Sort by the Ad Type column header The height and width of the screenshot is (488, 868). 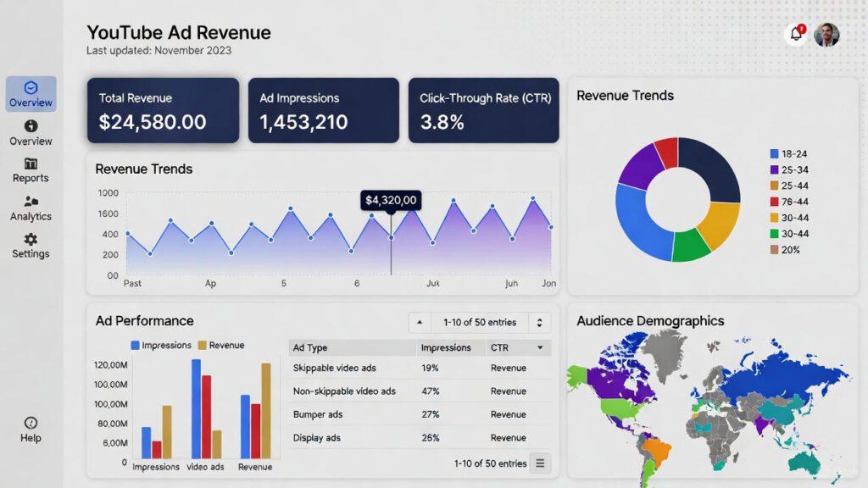pos(352,347)
